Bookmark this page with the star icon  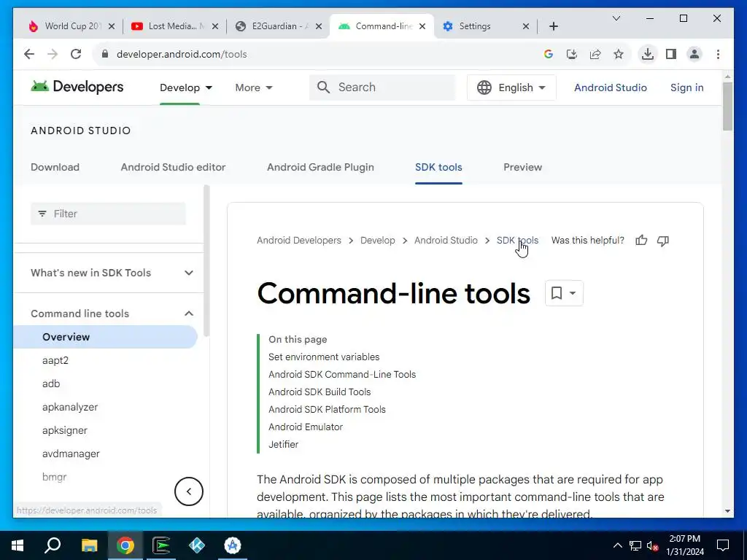click(x=619, y=54)
